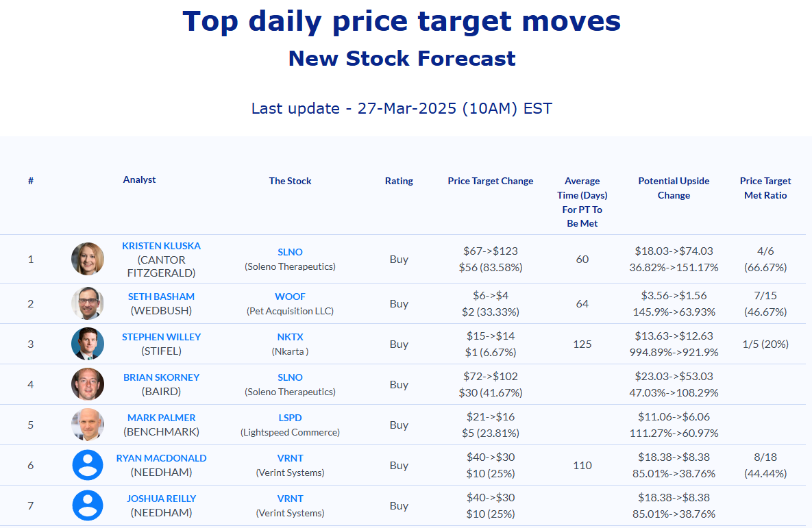
Task: Click the '(Lightspeed Commerce)' company name
Action: click(290, 432)
